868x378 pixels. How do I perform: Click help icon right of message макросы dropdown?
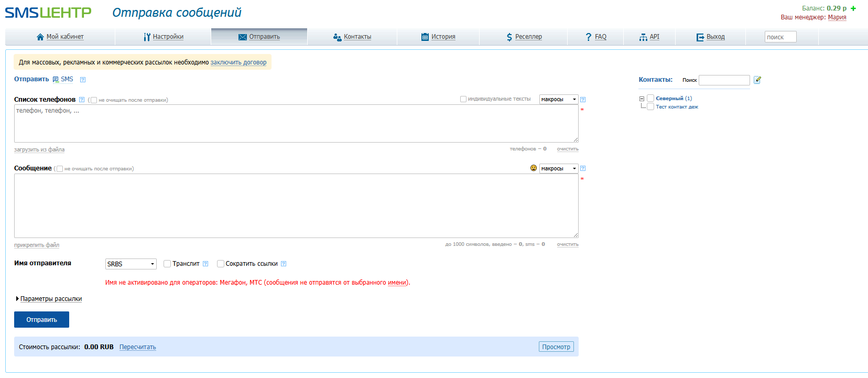point(583,168)
